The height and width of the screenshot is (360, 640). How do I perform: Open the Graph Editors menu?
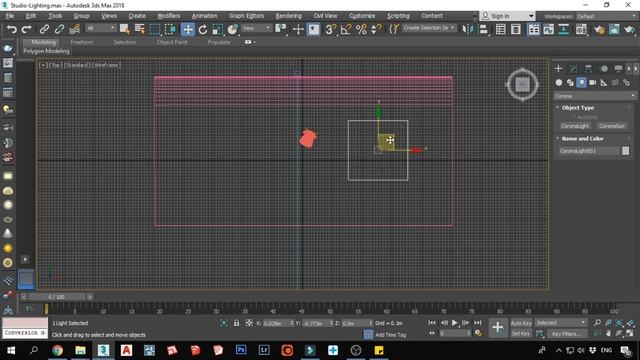(x=247, y=16)
